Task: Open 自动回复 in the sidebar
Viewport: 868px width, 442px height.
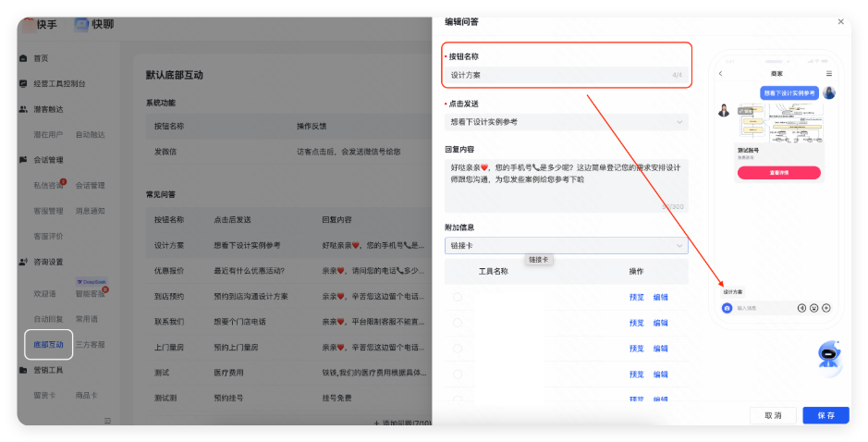Action: [x=48, y=319]
